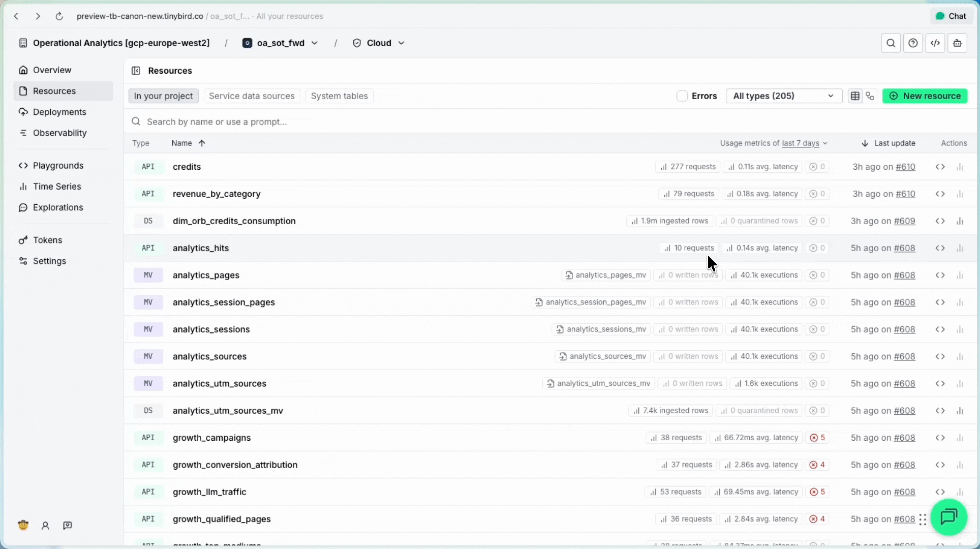Screen dimensions: 980x549
Task: Switch to graph view of resources
Action: click(870, 96)
